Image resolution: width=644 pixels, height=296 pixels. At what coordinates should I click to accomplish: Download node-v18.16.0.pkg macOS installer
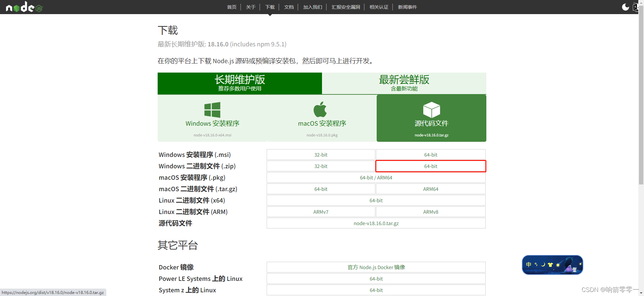pyautogui.click(x=322, y=118)
